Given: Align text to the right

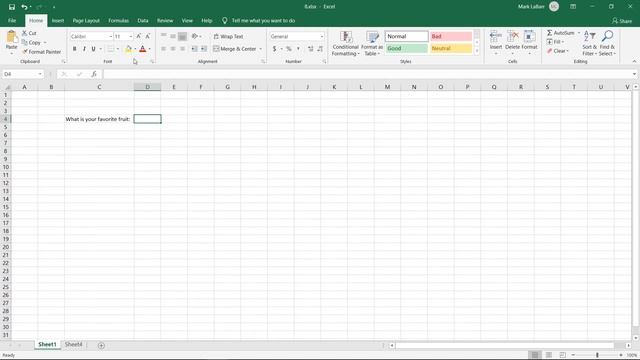Looking at the screenshot, I should [x=182, y=49].
